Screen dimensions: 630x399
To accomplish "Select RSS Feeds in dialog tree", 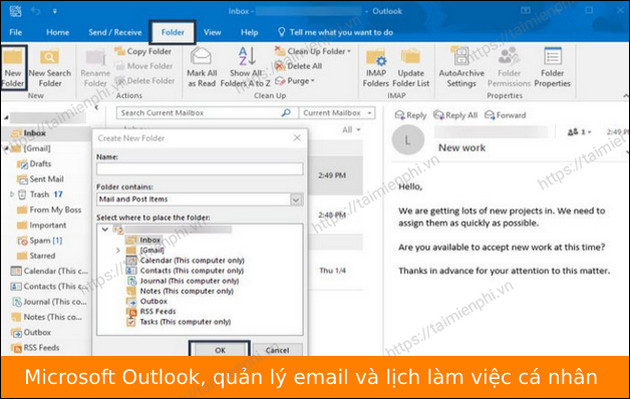I will (x=151, y=311).
